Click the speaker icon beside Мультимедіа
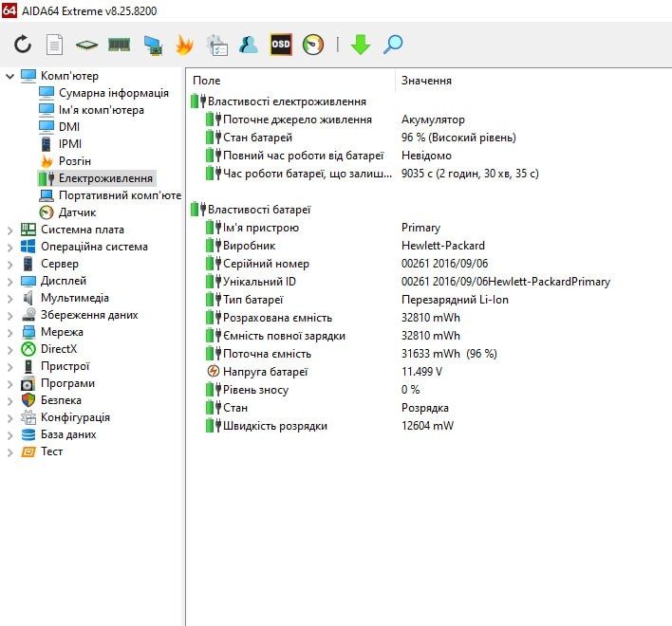672x626 pixels. coord(28,298)
